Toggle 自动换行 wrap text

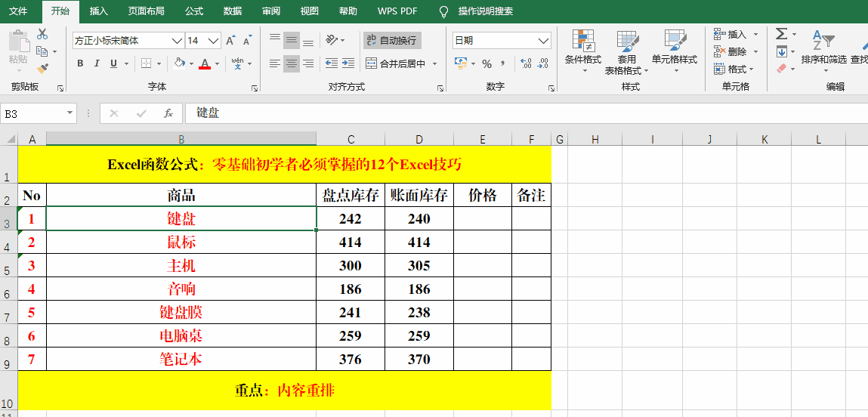[x=391, y=40]
